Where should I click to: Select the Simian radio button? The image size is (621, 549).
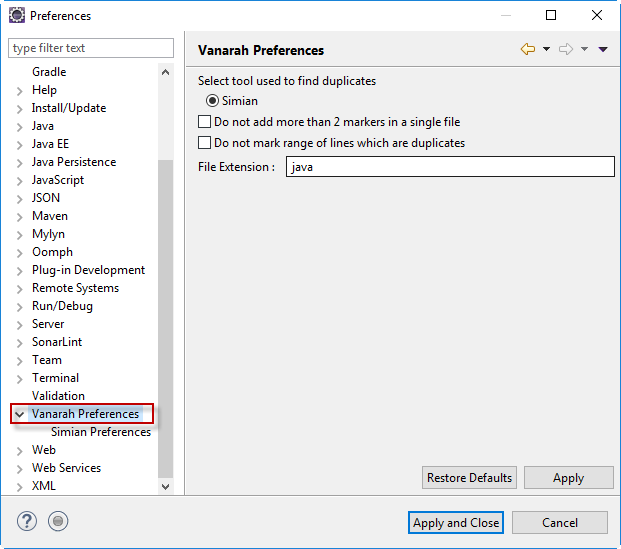[x=212, y=101]
